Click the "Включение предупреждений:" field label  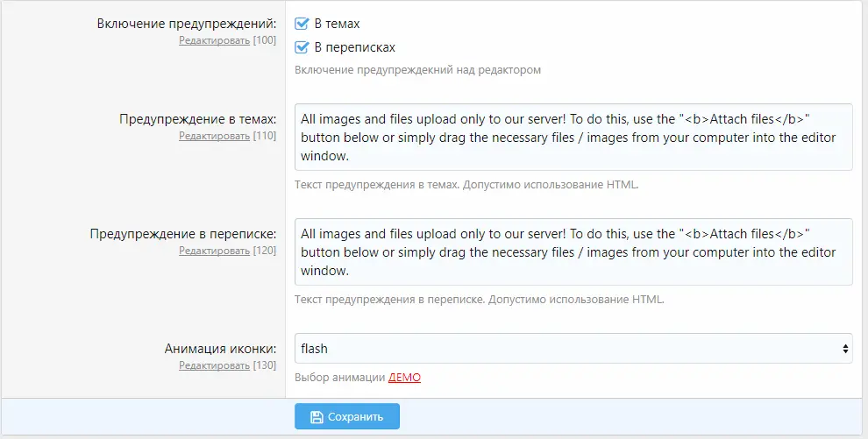[187, 24]
